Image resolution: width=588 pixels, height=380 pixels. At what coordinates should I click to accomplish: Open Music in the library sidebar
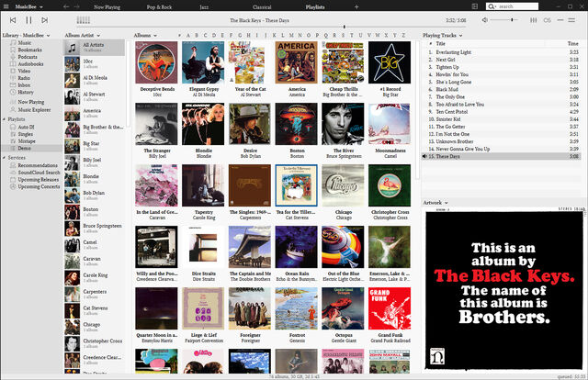(x=25, y=43)
